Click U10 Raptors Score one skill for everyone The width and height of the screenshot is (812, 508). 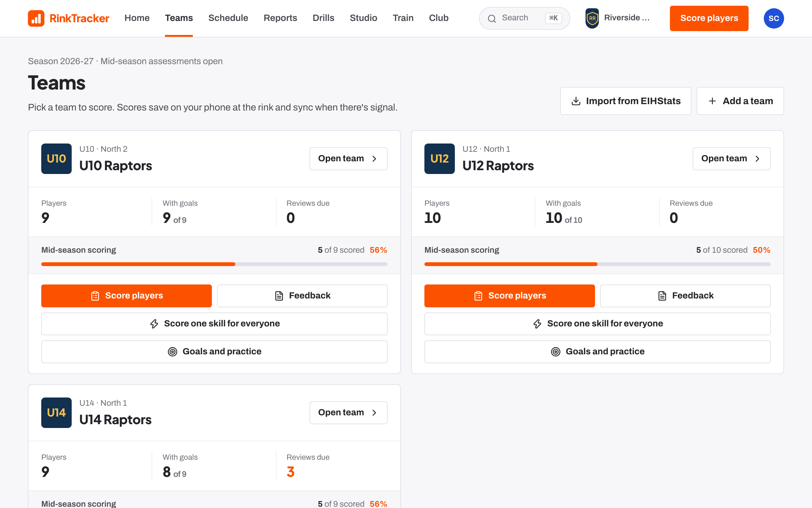click(214, 324)
